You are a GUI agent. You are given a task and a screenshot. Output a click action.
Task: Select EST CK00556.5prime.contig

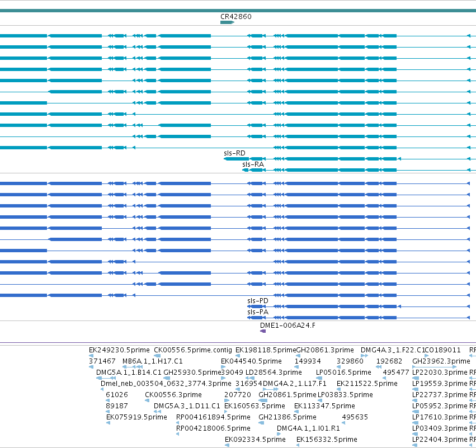coord(193,350)
